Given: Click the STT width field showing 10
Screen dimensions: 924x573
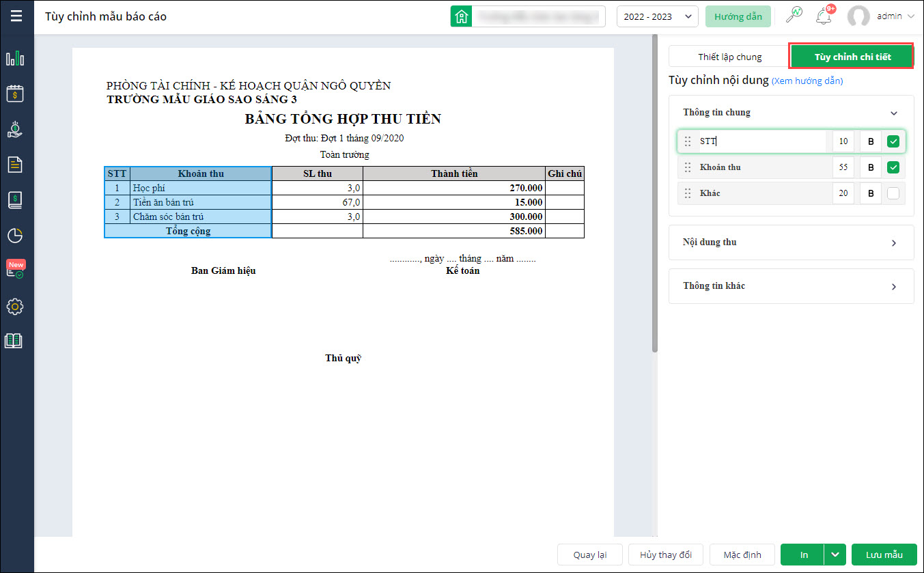Looking at the screenshot, I should click(843, 141).
